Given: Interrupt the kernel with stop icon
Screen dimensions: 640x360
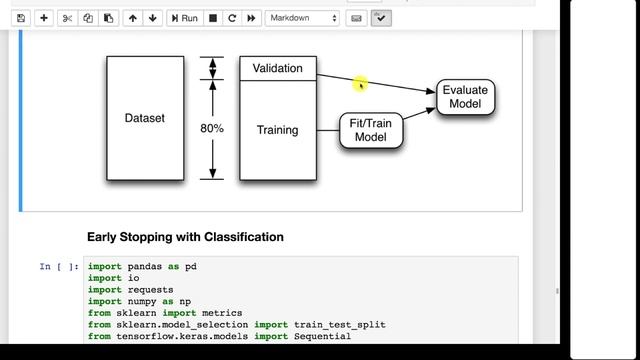Looking at the screenshot, I should 213,18.
